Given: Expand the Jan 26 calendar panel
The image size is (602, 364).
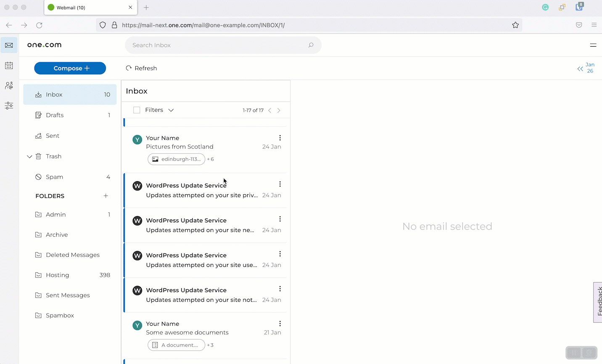Looking at the screenshot, I should (x=580, y=69).
